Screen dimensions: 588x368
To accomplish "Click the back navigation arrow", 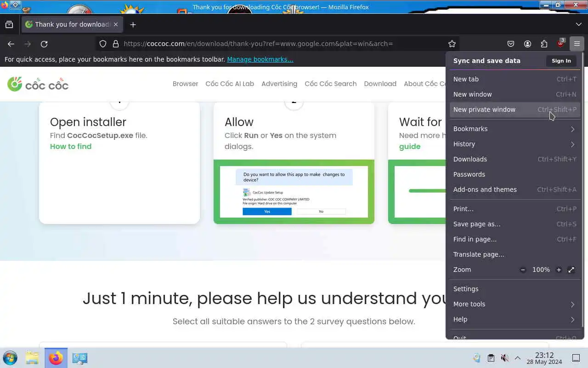I will click(11, 44).
